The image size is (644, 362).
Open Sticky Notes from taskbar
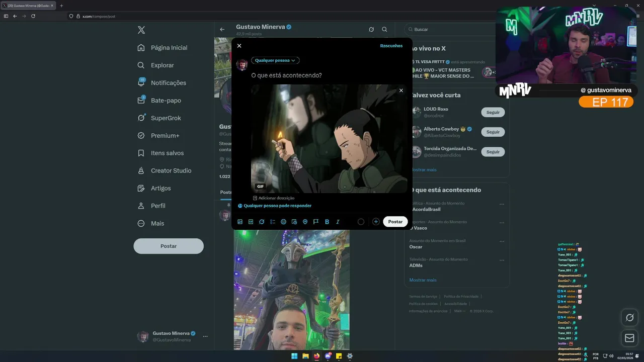coord(339,356)
